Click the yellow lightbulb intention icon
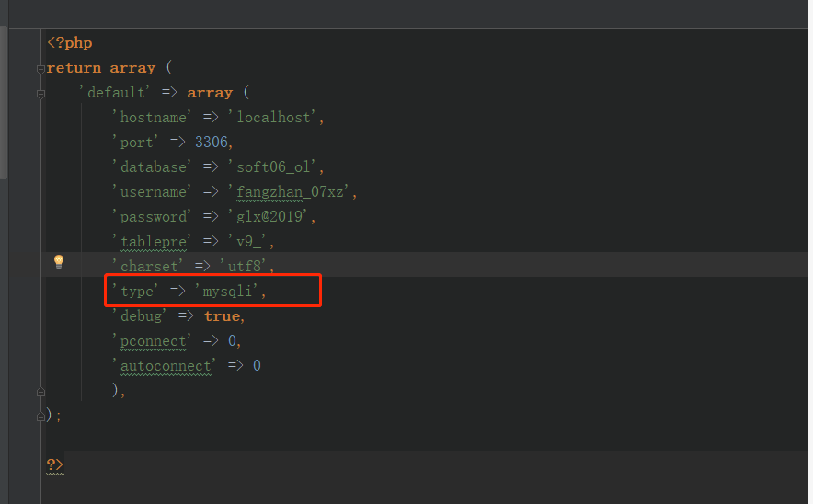813x504 pixels. (x=59, y=262)
